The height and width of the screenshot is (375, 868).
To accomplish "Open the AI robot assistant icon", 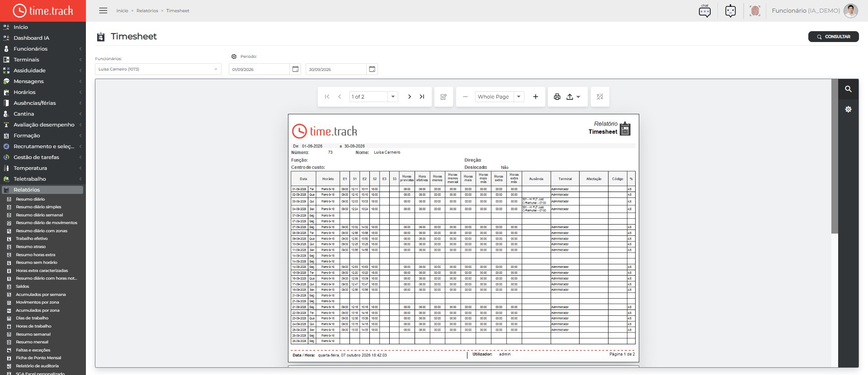I will (x=730, y=11).
